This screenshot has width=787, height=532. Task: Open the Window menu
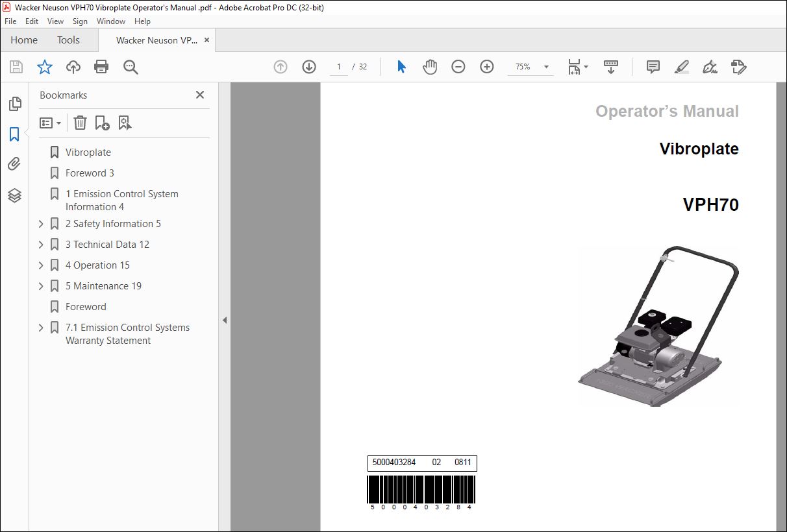(111, 21)
